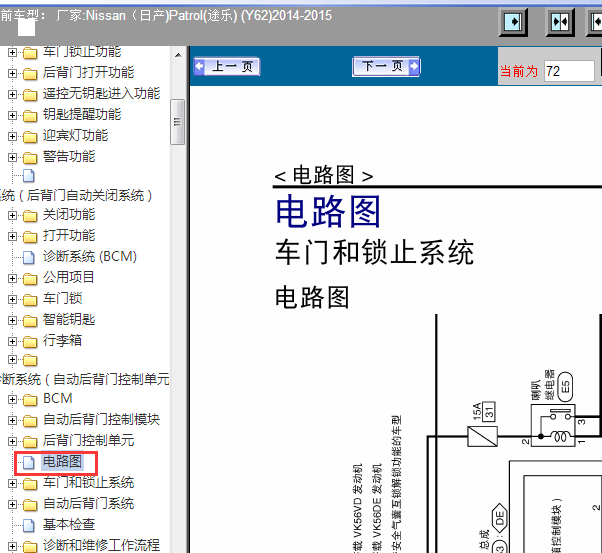Click the 打开功能 folder icon
This screenshot has height=553, width=602.
30,237
